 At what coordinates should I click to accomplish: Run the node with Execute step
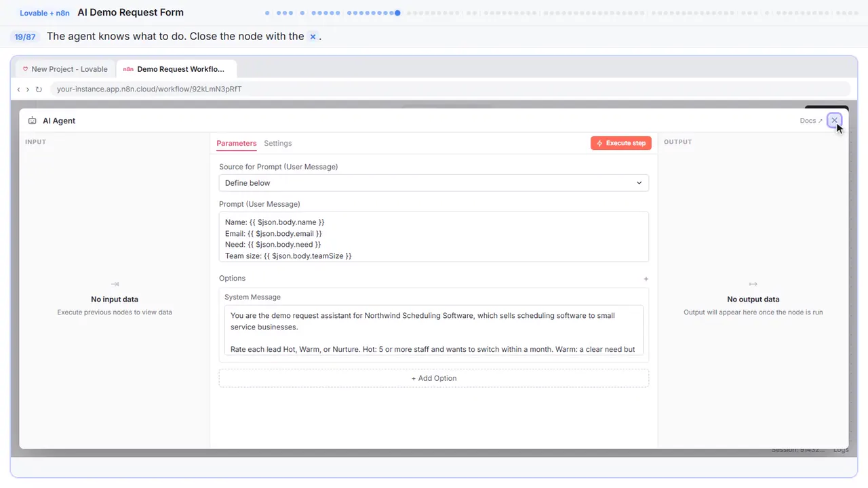(x=621, y=143)
